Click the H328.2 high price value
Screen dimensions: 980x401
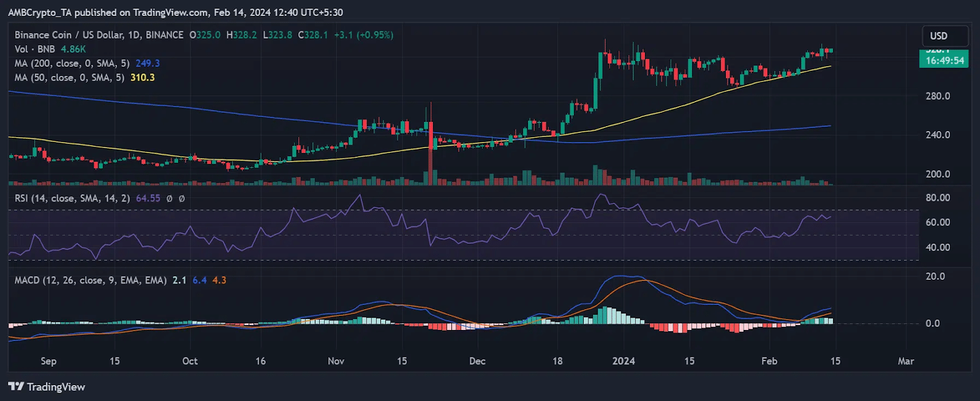point(241,35)
